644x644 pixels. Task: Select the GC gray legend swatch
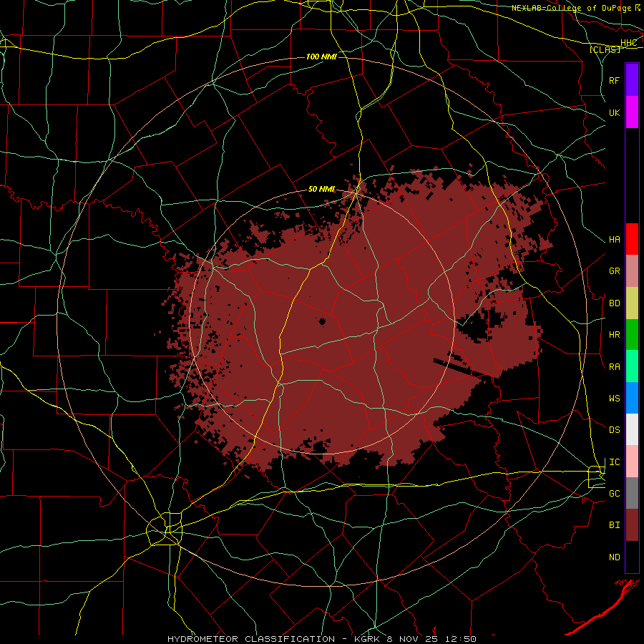tap(632, 493)
